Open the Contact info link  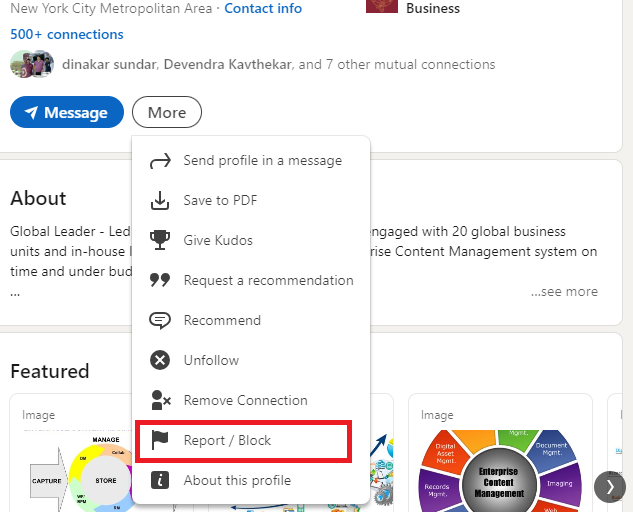(x=263, y=8)
